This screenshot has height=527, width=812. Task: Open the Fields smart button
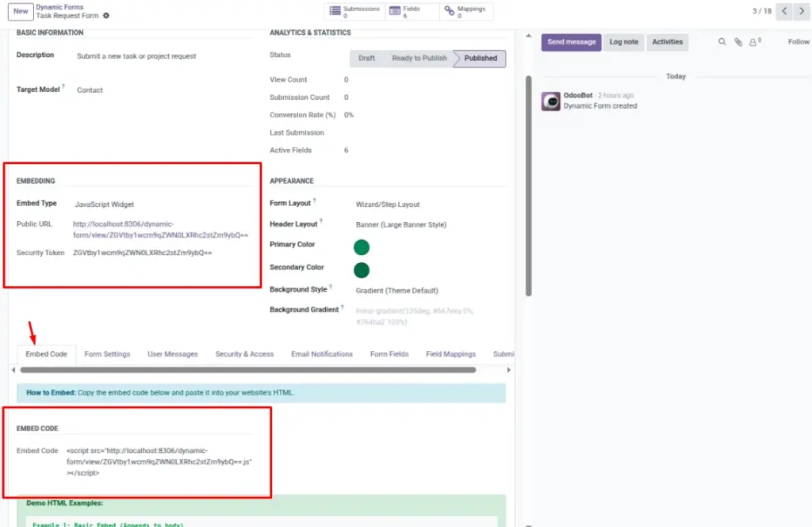[x=412, y=11]
